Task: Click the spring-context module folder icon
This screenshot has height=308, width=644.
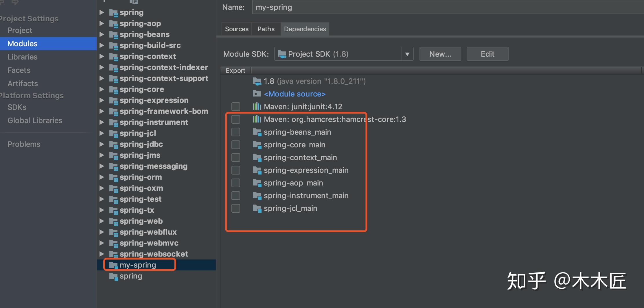Action: click(x=114, y=57)
